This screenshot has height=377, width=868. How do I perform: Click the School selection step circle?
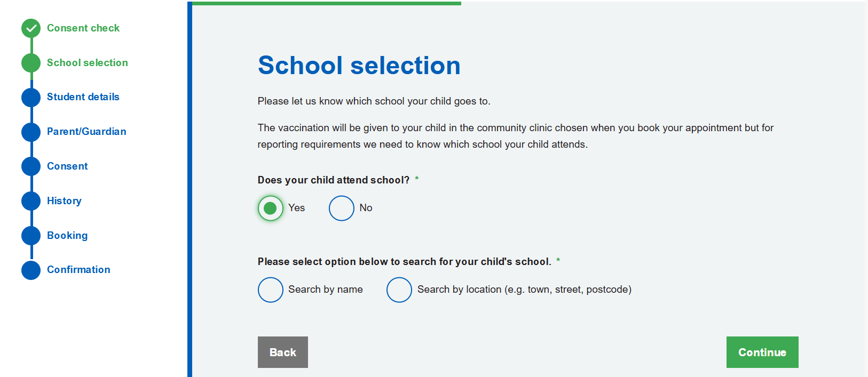[x=31, y=63]
